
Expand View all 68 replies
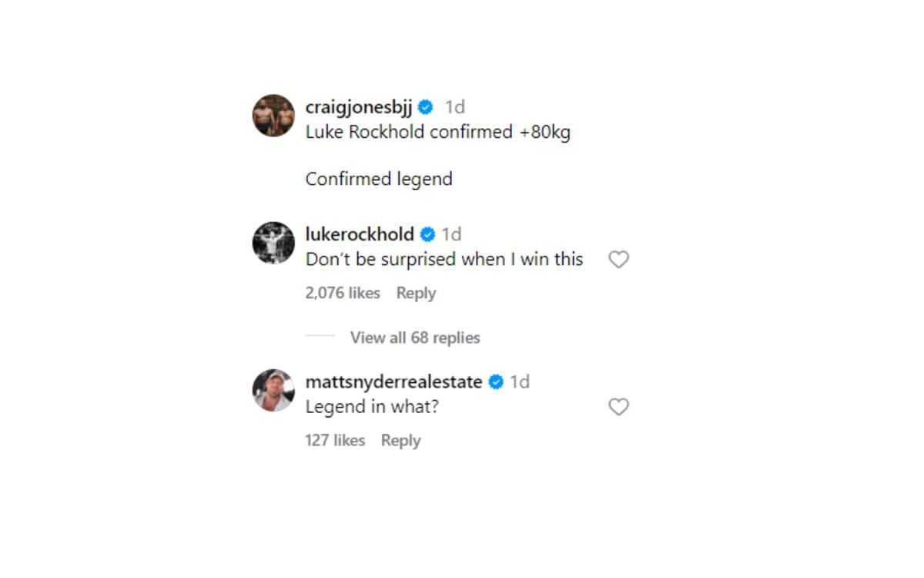[x=415, y=338]
